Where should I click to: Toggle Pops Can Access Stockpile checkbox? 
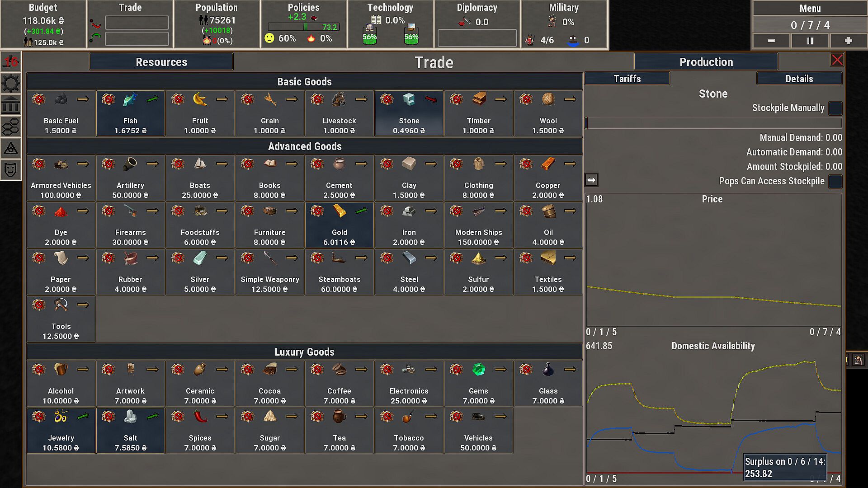(835, 182)
